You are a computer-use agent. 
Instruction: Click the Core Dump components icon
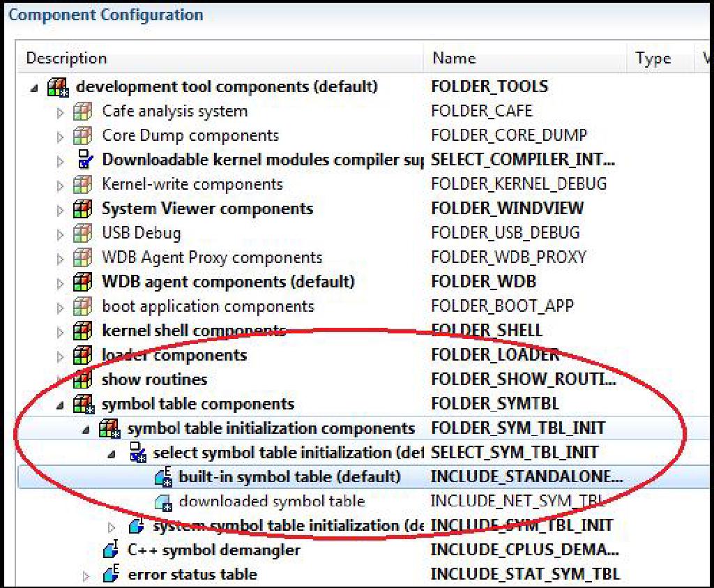click(x=82, y=135)
